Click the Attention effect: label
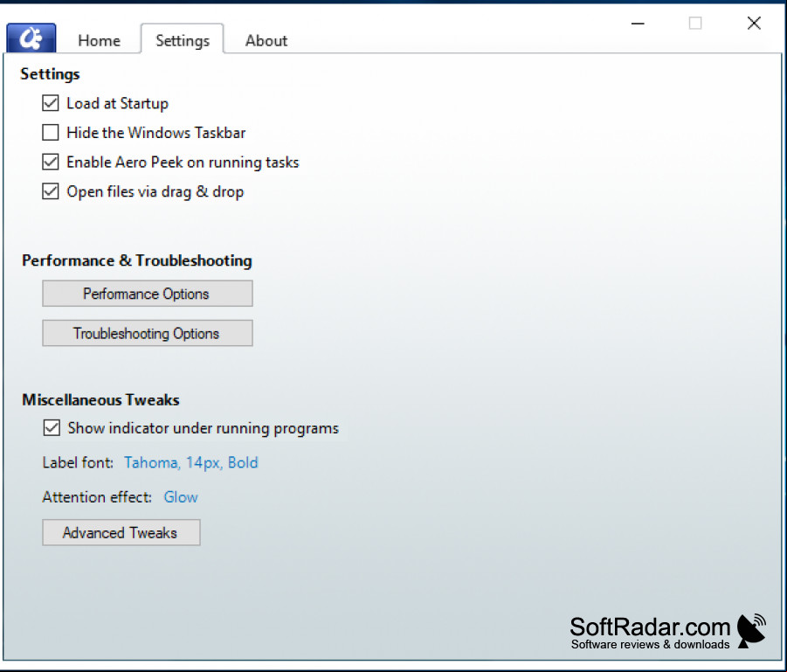This screenshot has height=672, width=787. click(97, 496)
